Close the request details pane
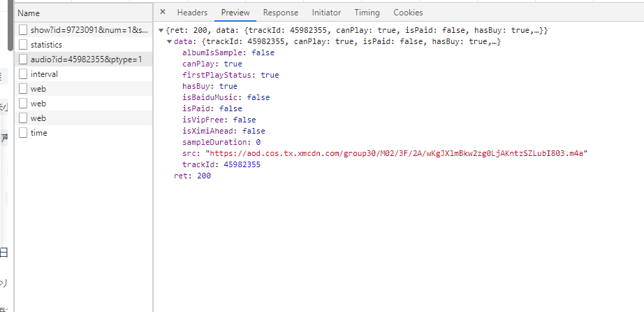 (x=163, y=12)
